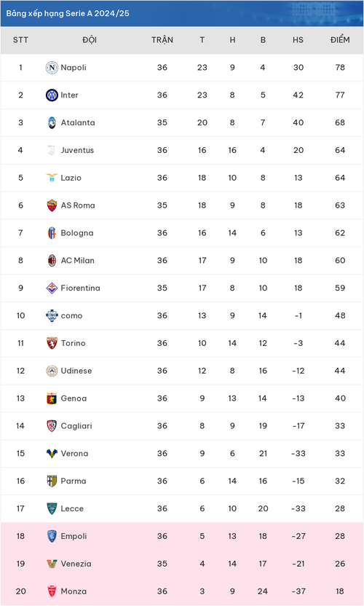Click the TRẬN column header

point(162,40)
